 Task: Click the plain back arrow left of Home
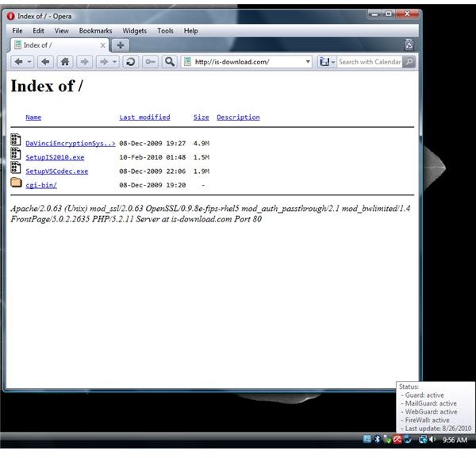click(45, 62)
